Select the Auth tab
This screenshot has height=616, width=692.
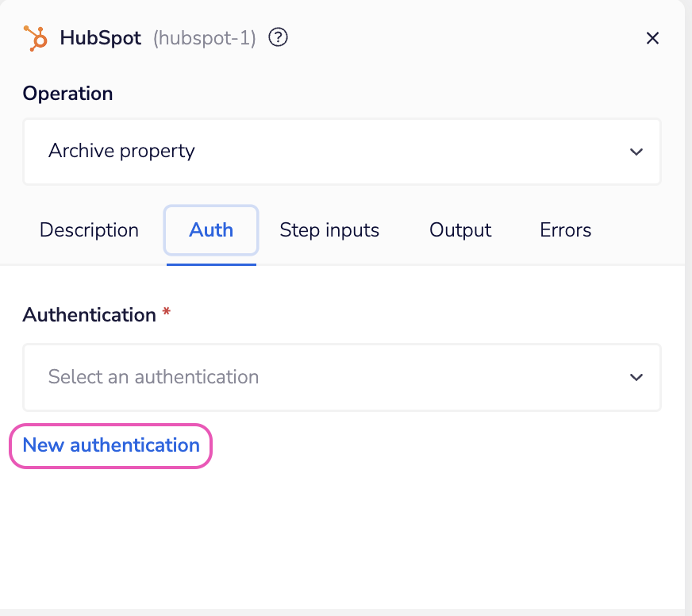click(210, 230)
